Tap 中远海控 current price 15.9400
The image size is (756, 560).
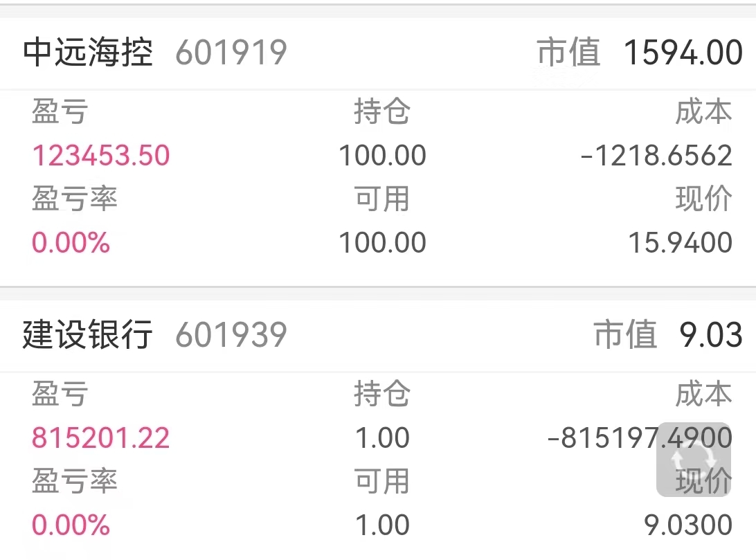point(681,242)
